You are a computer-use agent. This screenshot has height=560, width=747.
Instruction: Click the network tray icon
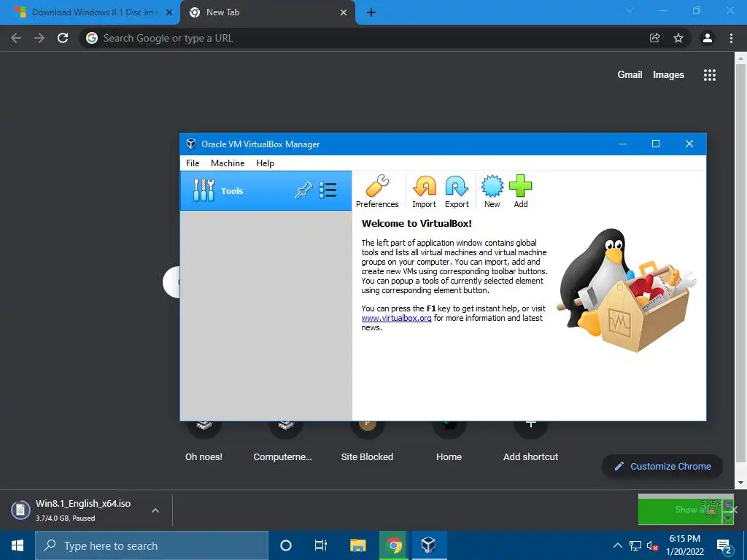pos(635,545)
